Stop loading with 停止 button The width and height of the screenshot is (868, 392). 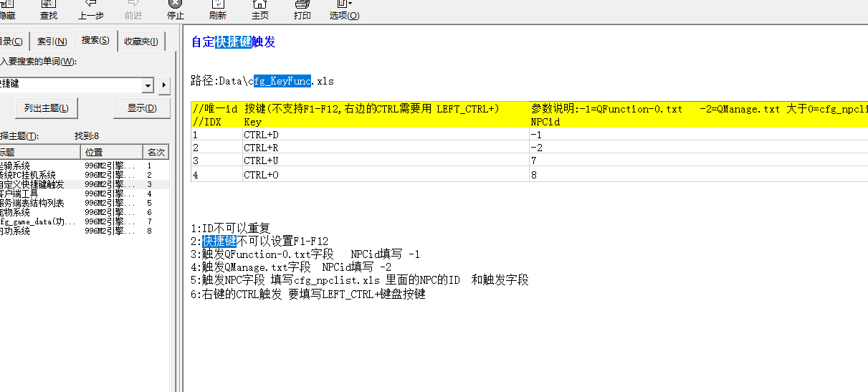tap(175, 10)
